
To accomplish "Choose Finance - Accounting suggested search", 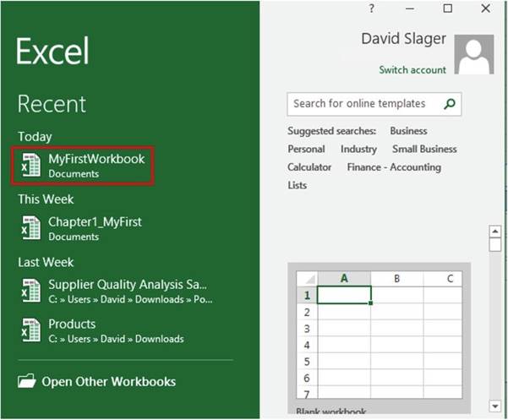I will pos(394,167).
